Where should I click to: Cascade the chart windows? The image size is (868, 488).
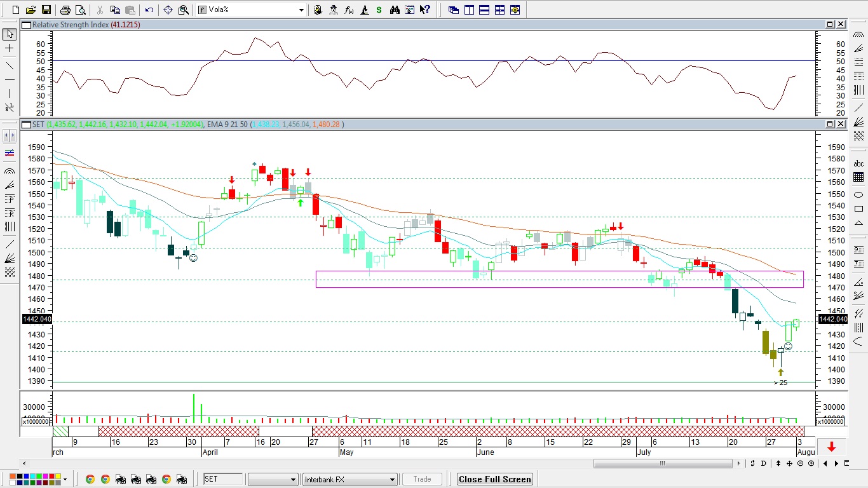pyautogui.click(x=453, y=10)
